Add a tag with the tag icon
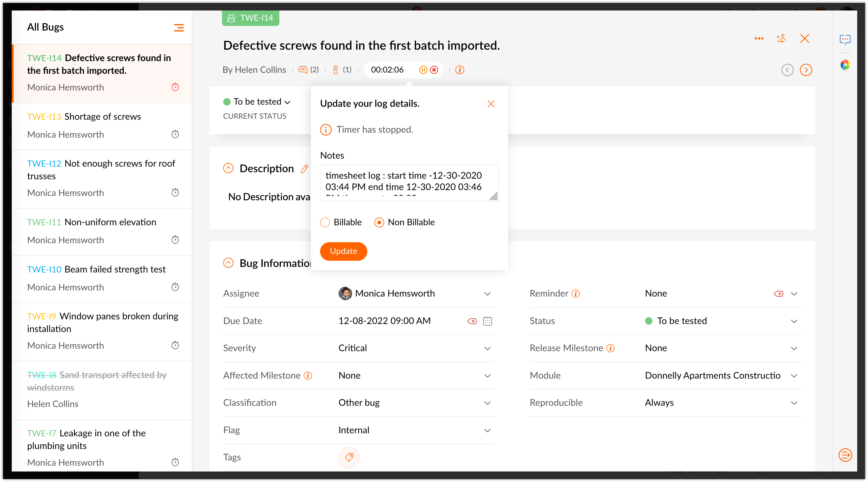 pyautogui.click(x=349, y=457)
